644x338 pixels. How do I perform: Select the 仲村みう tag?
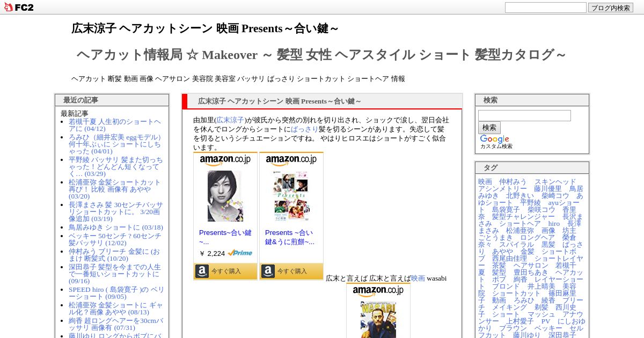513,182
